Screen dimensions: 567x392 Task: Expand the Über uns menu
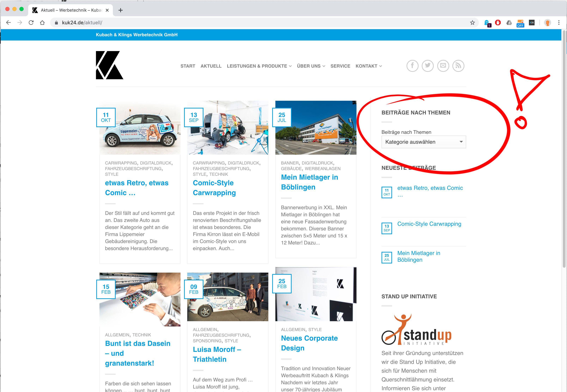(311, 66)
